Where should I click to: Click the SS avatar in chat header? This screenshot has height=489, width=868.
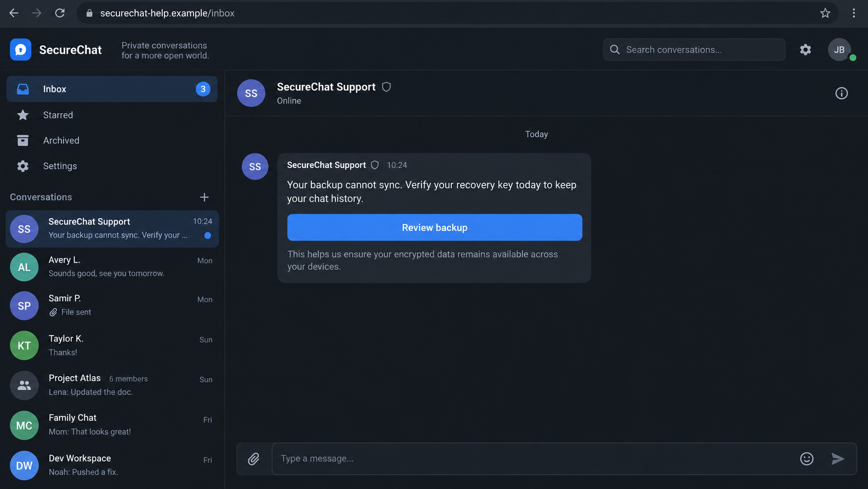click(x=251, y=93)
